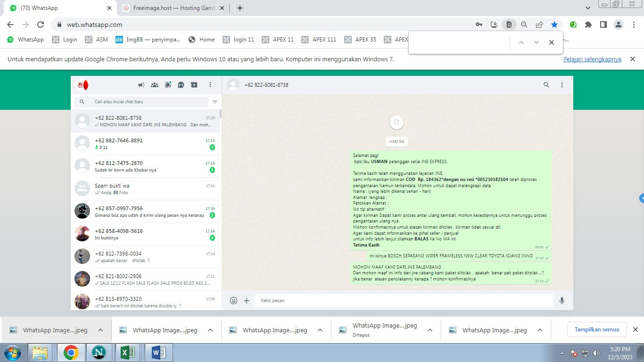Image resolution: width=644 pixels, height=362 pixels.
Task: Open the 'ASM' bookmark
Action: [97, 40]
